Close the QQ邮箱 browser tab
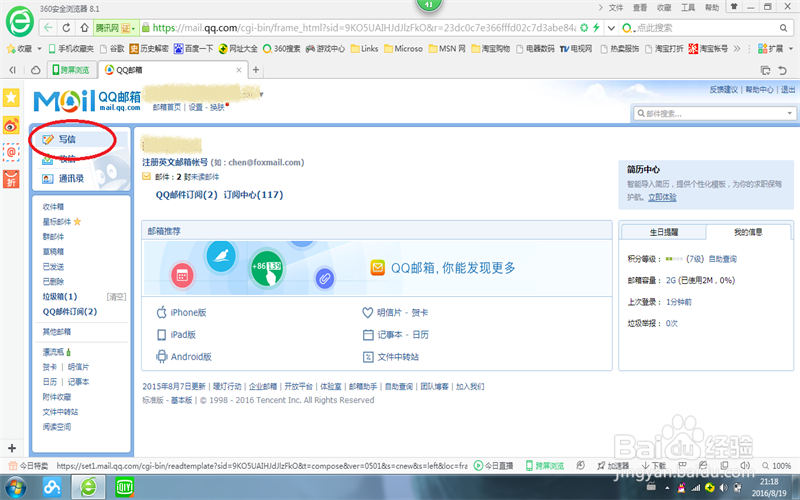 (239, 70)
